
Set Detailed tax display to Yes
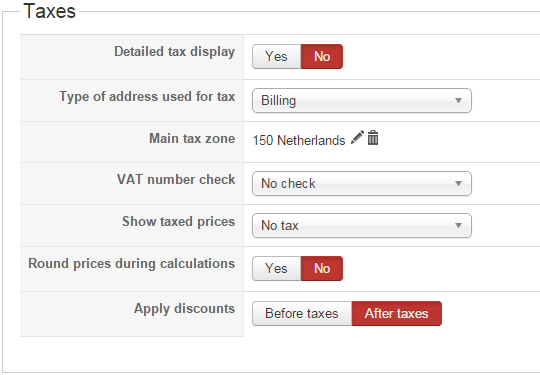[x=276, y=56]
